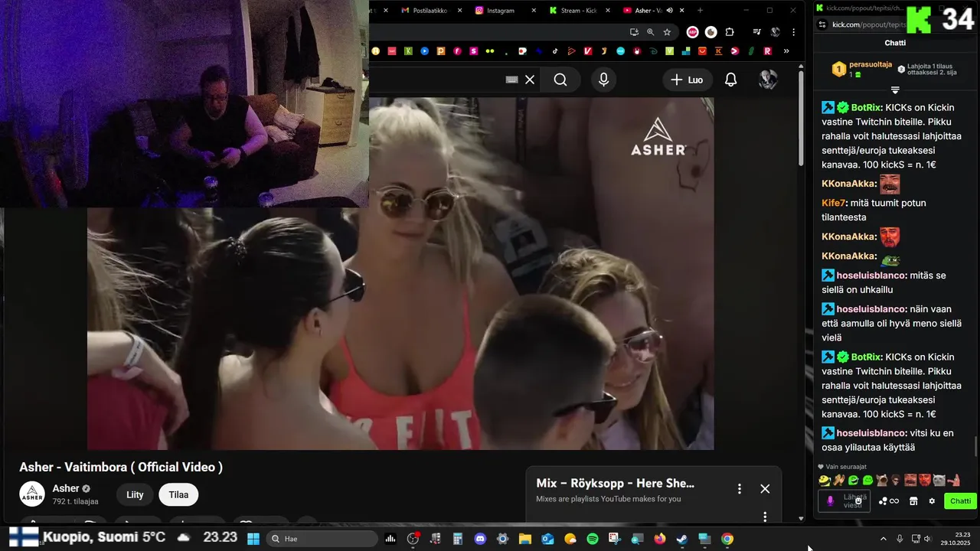980x551 pixels.
Task: Show hidden system tray icons chevron
Action: click(x=883, y=539)
